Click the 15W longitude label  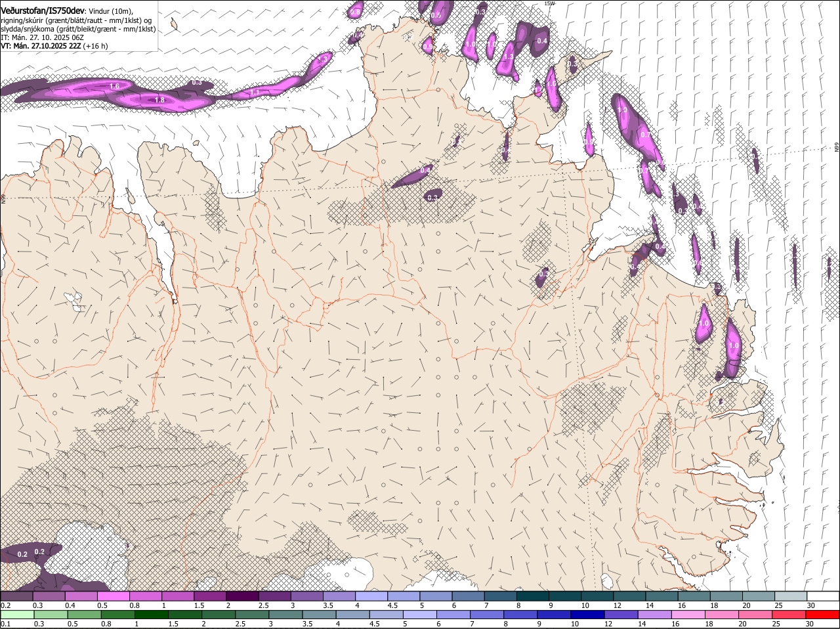[549, 3]
